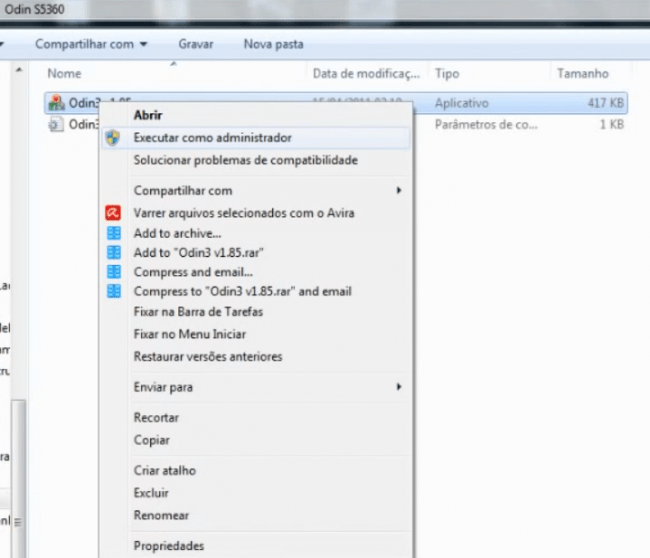Expand the Enviar para submenu arrow
The width and height of the screenshot is (650, 558).
pos(399,387)
